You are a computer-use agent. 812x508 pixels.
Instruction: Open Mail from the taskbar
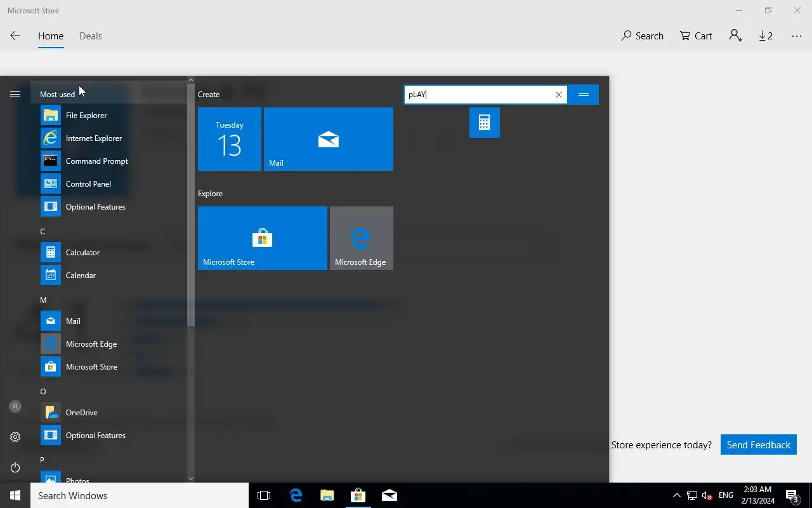point(390,495)
